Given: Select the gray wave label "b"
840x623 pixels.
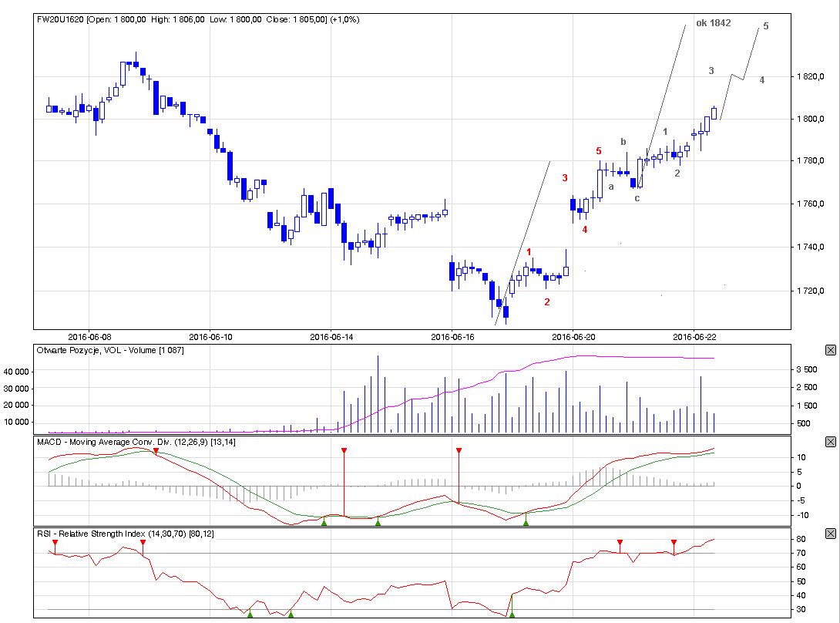Looking at the screenshot, I should 623,142.
